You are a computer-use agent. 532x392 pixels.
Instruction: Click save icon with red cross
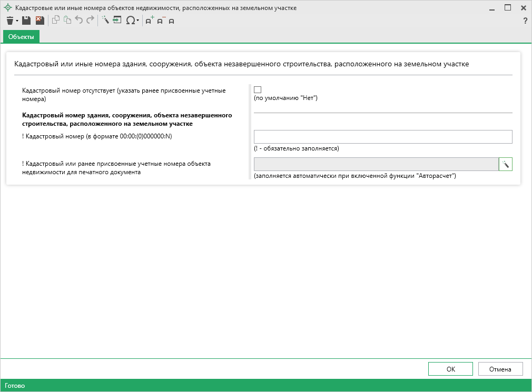click(40, 21)
